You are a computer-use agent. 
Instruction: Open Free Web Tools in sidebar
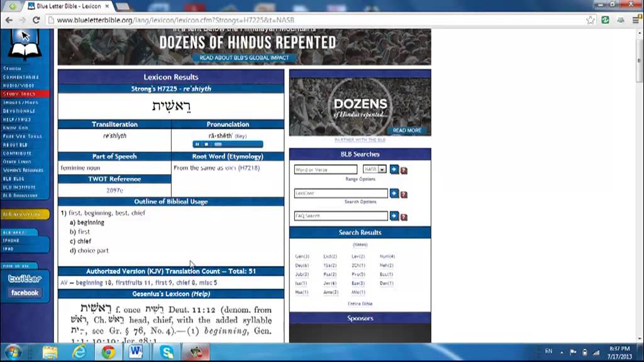tap(22, 136)
